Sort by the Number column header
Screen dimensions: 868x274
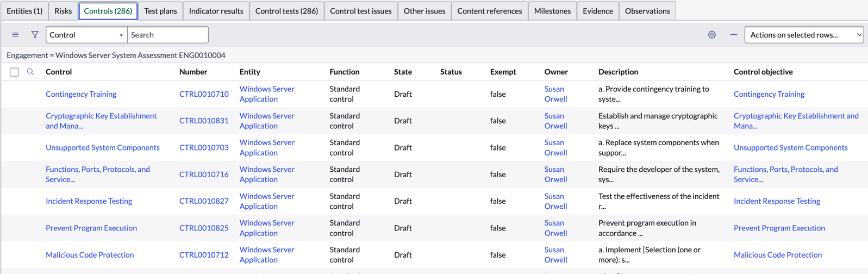193,72
